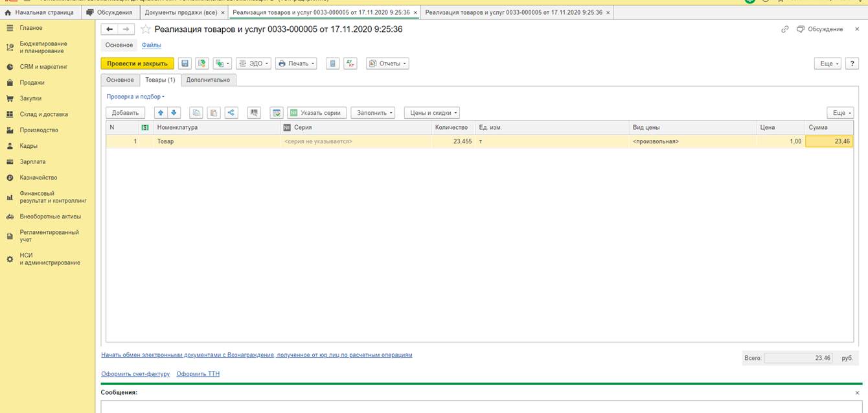This screenshot has height=413, width=868.
Task: Open the ЭДО dropdown menu
Action: coord(253,64)
